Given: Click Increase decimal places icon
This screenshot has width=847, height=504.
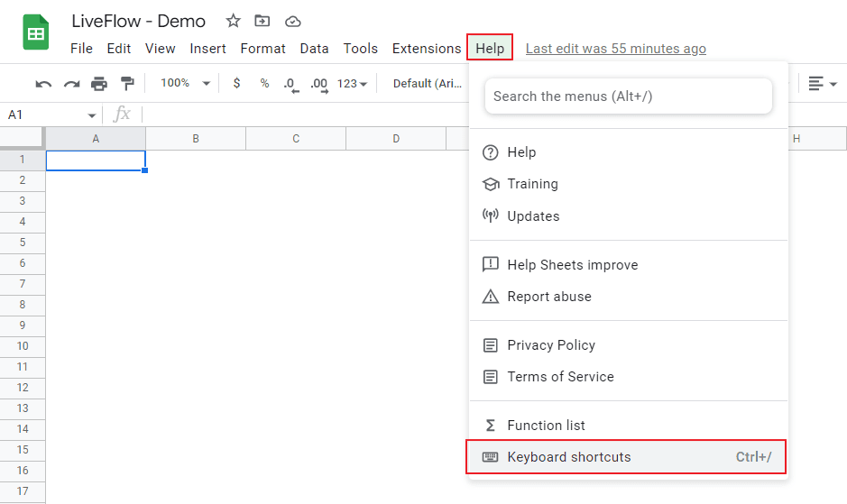Looking at the screenshot, I should coord(319,85).
